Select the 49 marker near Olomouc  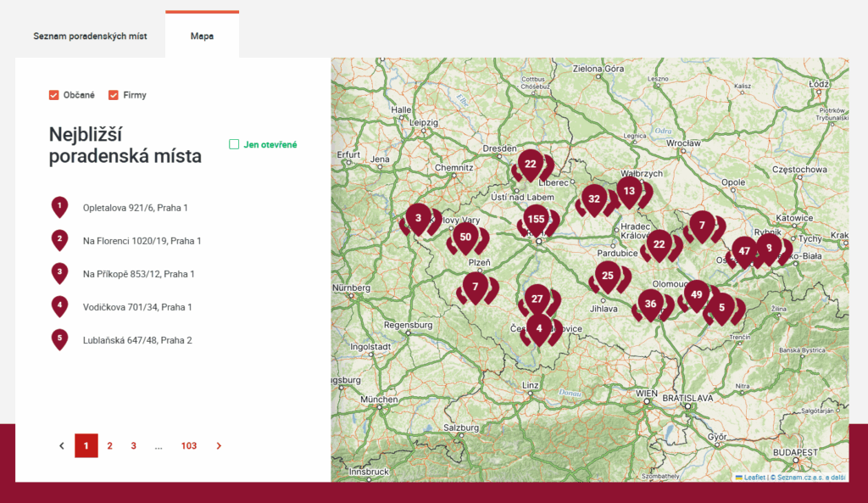(x=696, y=294)
